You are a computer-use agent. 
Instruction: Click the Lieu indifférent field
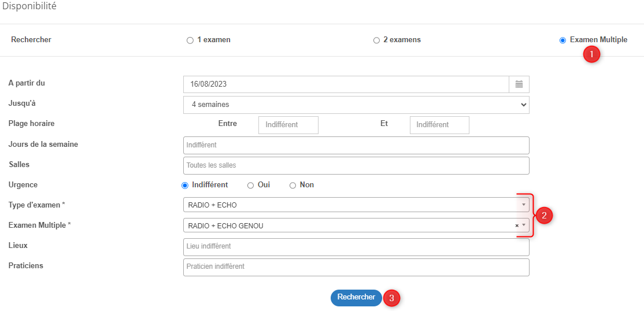point(356,247)
